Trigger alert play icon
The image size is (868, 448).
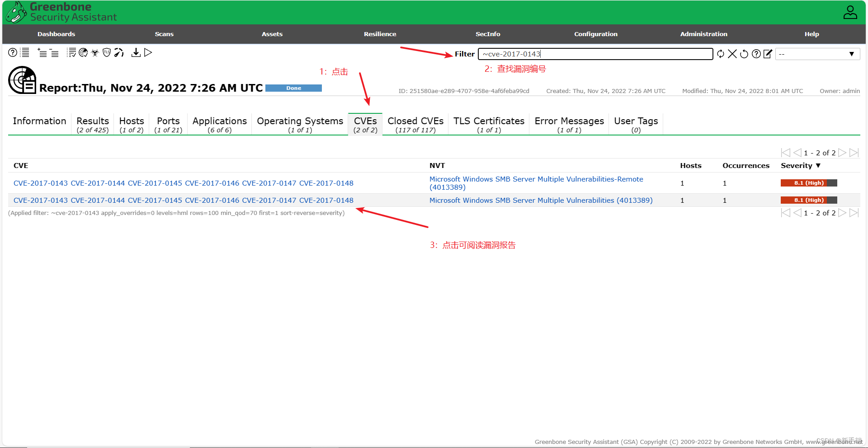[x=148, y=52]
